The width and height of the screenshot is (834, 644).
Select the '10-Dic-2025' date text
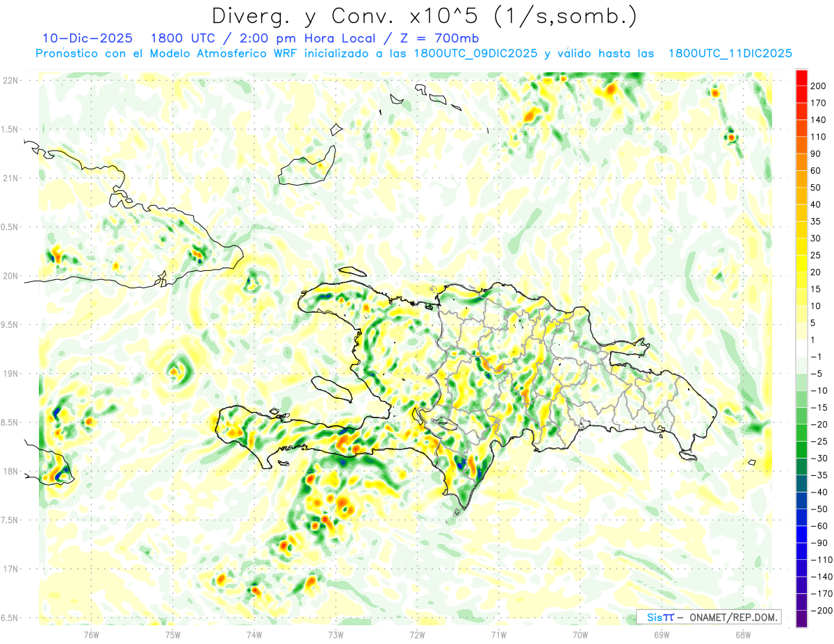pos(88,38)
